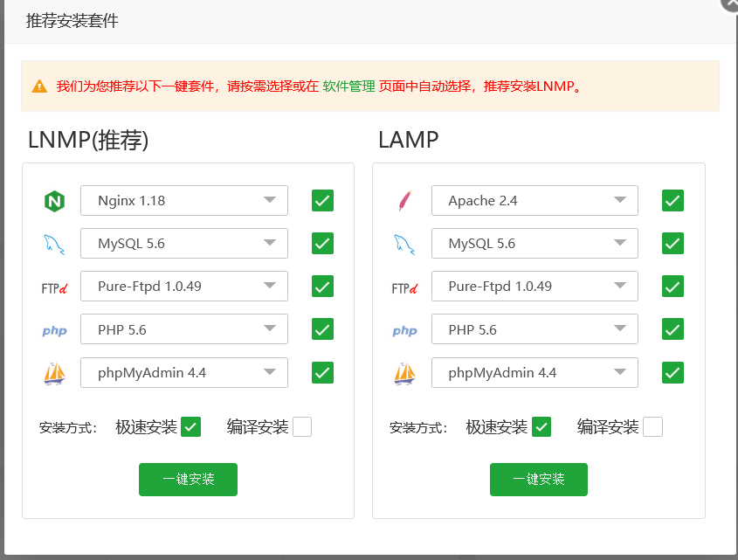Screen dimensions: 738x560
Task: Click 安装方式 label in LAMP panel
Action: point(418,428)
